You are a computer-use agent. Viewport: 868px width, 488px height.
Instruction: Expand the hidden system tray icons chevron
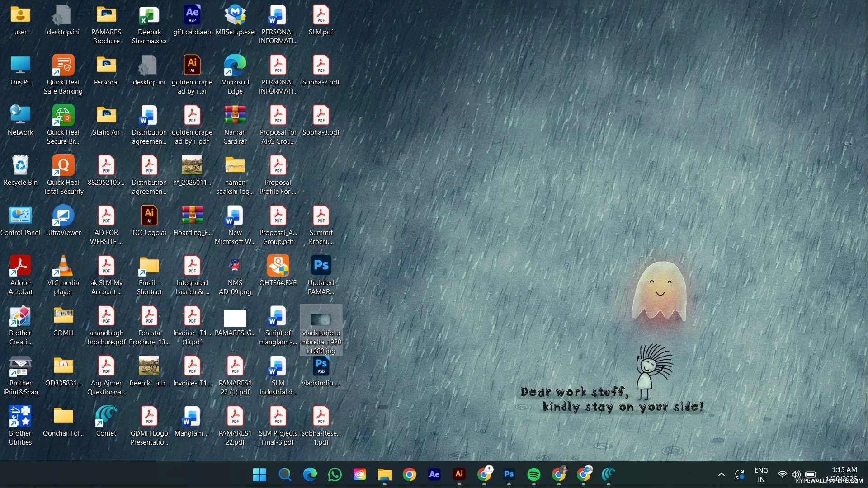click(722, 474)
